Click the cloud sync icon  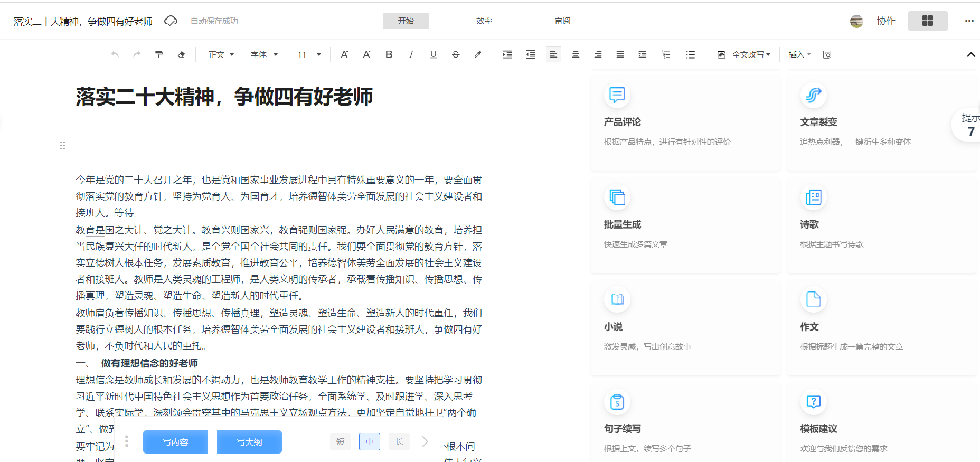click(x=171, y=21)
